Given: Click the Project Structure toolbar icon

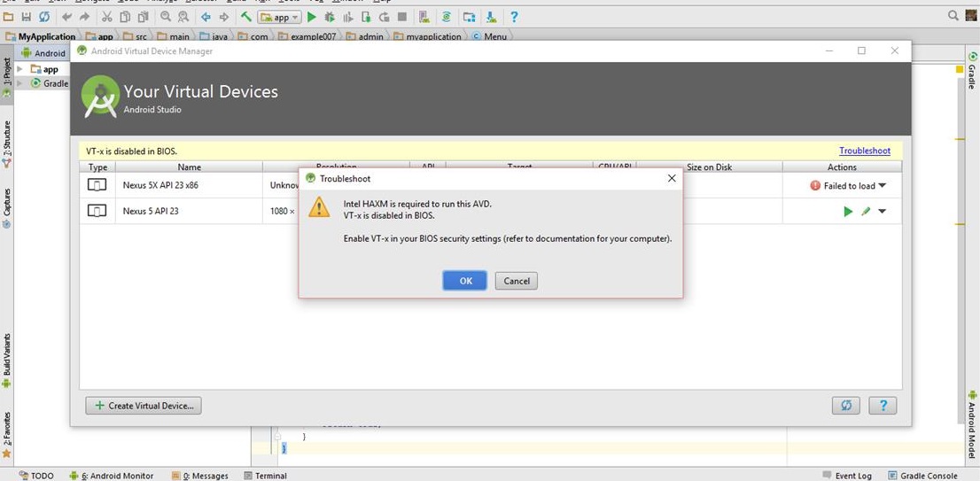Looking at the screenshot, I should point(469,17).
